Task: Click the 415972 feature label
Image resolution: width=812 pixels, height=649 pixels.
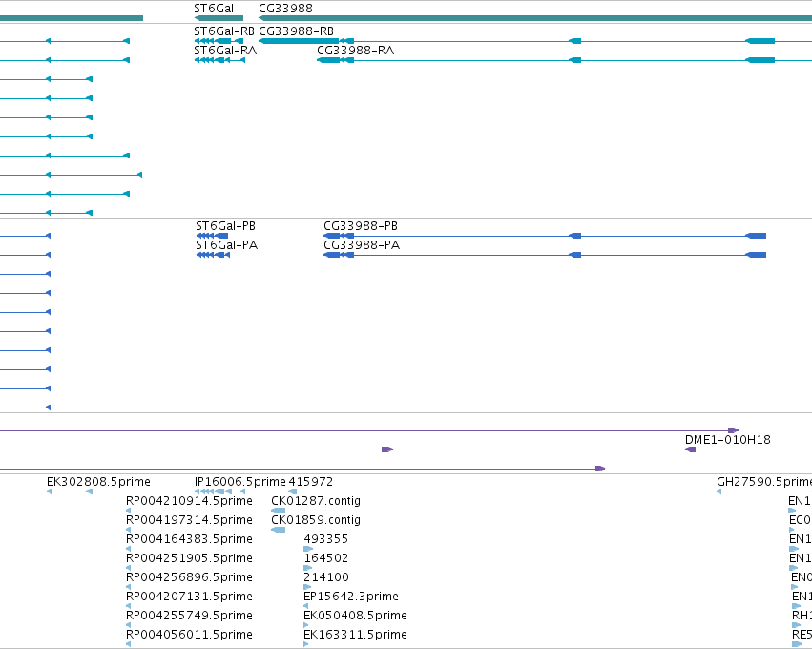Action: tap(311, 482)
